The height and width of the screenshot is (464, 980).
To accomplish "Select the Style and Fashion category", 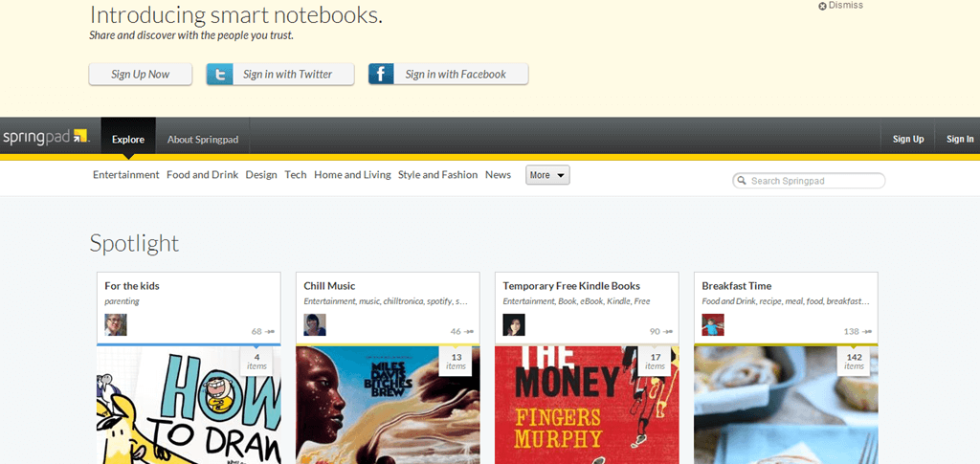I will [x=437, y=175].
